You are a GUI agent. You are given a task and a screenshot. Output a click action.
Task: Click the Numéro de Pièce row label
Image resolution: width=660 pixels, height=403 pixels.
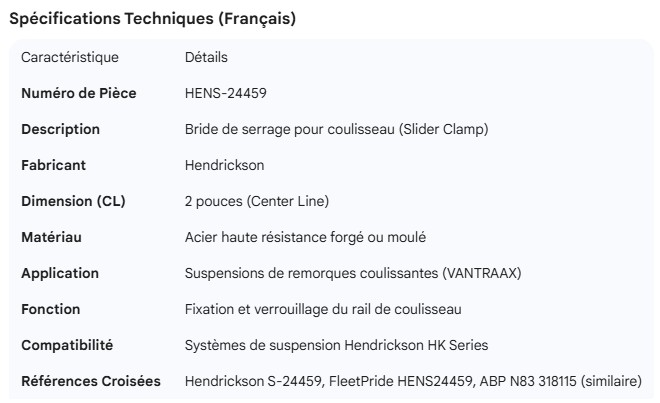pos(79,93)
